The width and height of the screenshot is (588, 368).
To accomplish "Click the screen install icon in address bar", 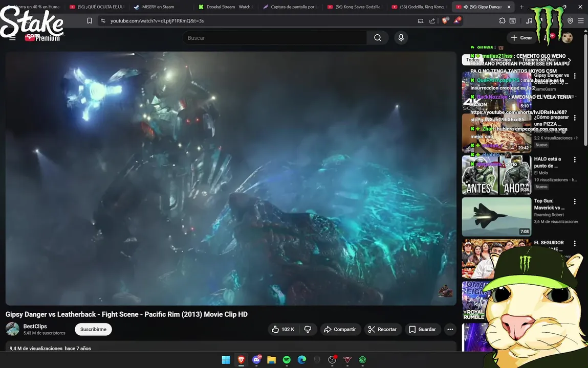I will (x=420, y=21).
